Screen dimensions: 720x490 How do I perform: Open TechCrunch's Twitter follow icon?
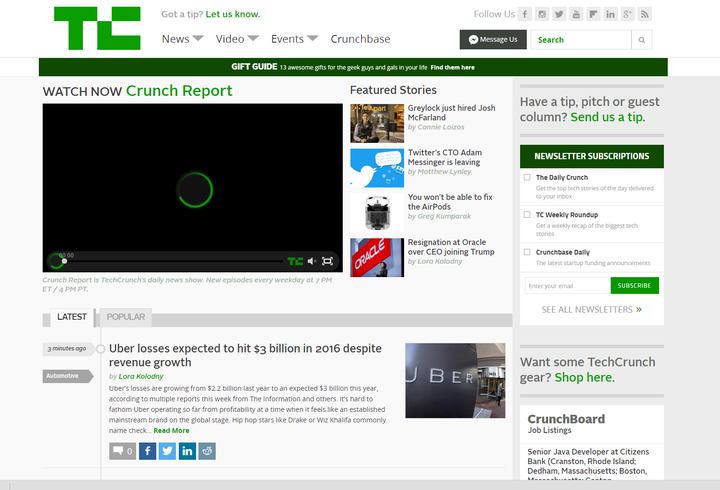559,14
